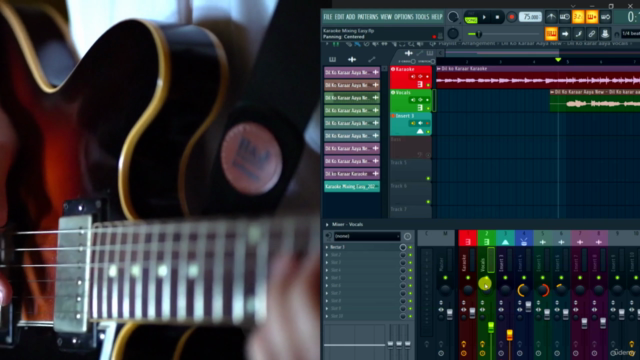Click the Vocals track's mixer icon

[420, 108]
